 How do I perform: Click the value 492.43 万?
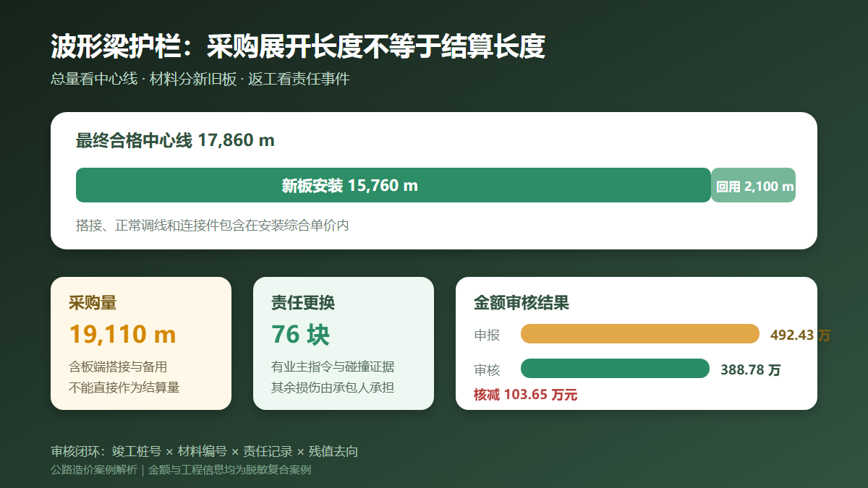pyautogui.click(x=801, y=335)
